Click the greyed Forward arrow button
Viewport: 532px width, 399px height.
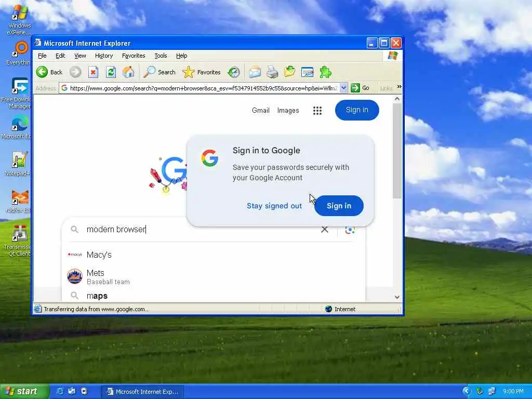point(75,72)
